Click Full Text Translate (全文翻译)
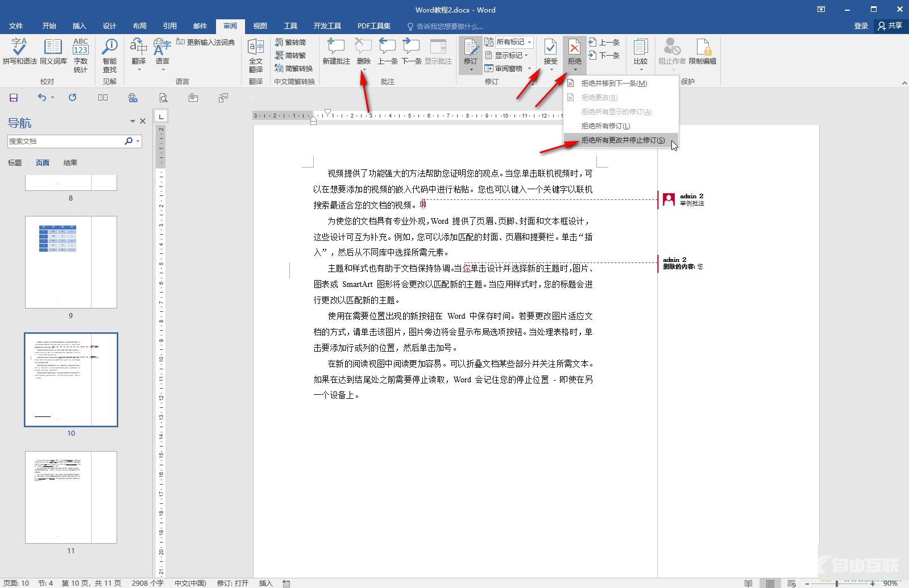Image resolution: width=909 pixels, height=588 pixels. click(x=256, y=55)
